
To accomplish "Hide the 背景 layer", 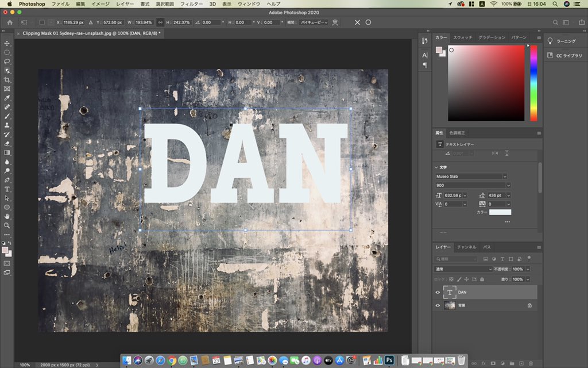I will click(x=438, y=305).
